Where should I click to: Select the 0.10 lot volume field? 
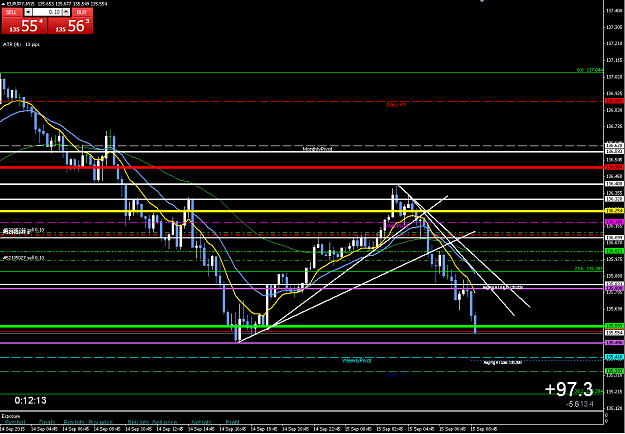point(47,12)
